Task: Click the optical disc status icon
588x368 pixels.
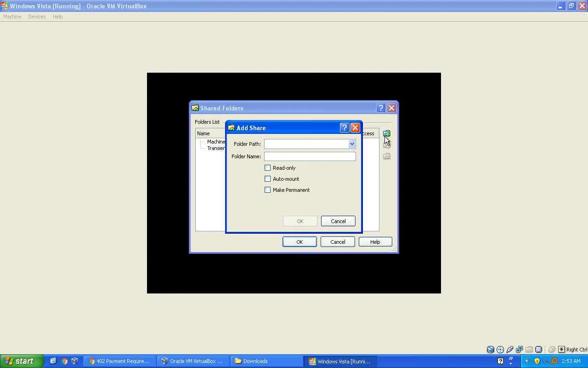Action: 500,350
